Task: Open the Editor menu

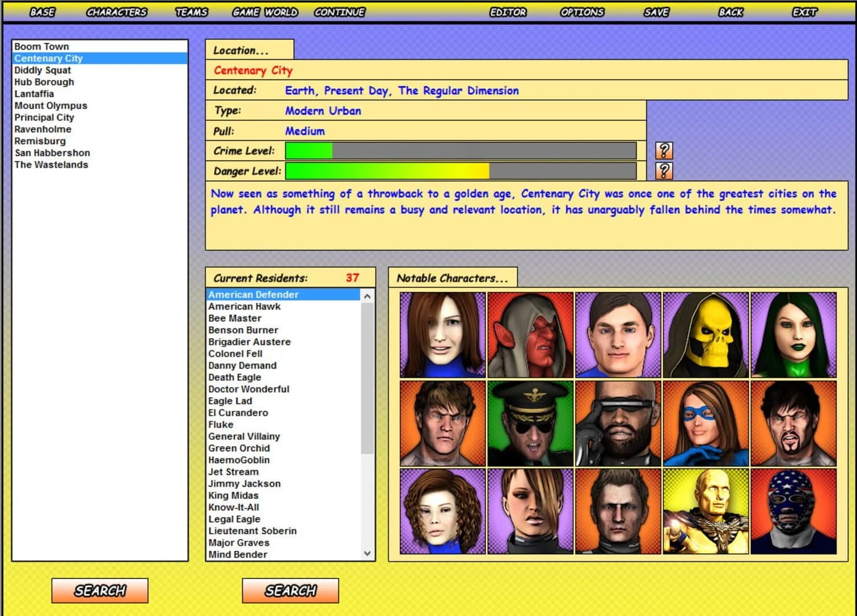Action: [508, 11]
